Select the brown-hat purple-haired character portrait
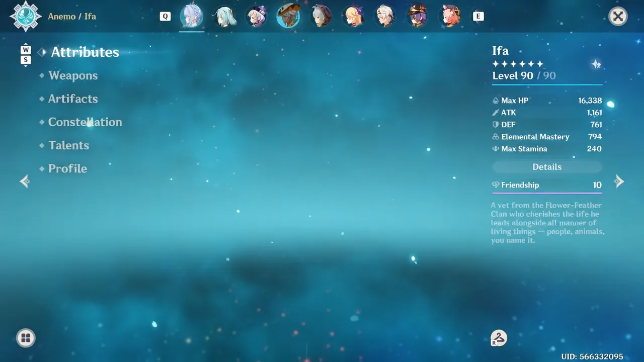 tap(417, 16)
